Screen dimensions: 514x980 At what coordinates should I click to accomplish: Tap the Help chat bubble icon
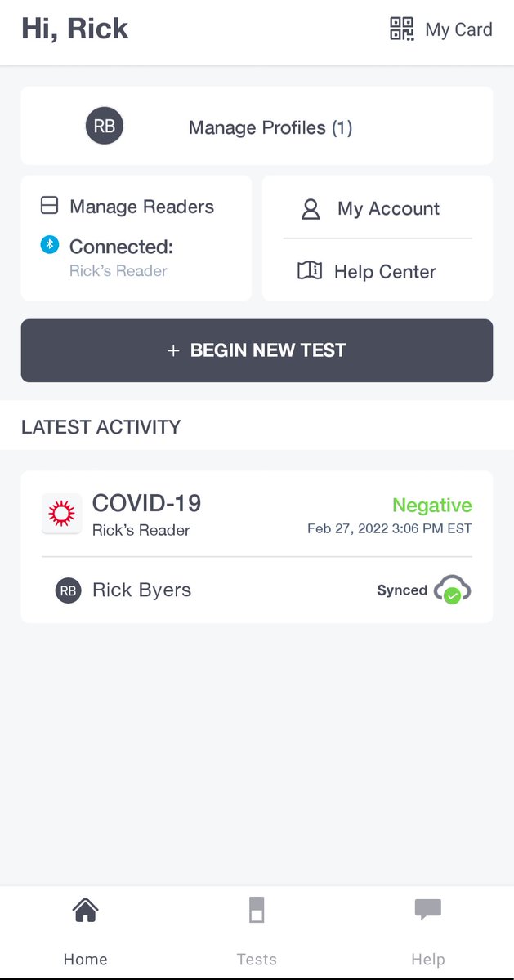pyautogui.click(x=427, y=909)
